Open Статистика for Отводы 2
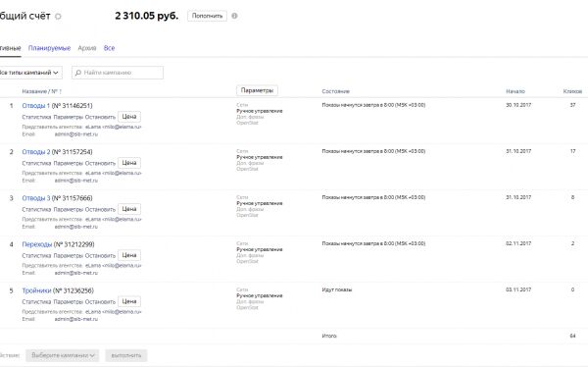The image size is (588, 367). [x=36, y=163]
